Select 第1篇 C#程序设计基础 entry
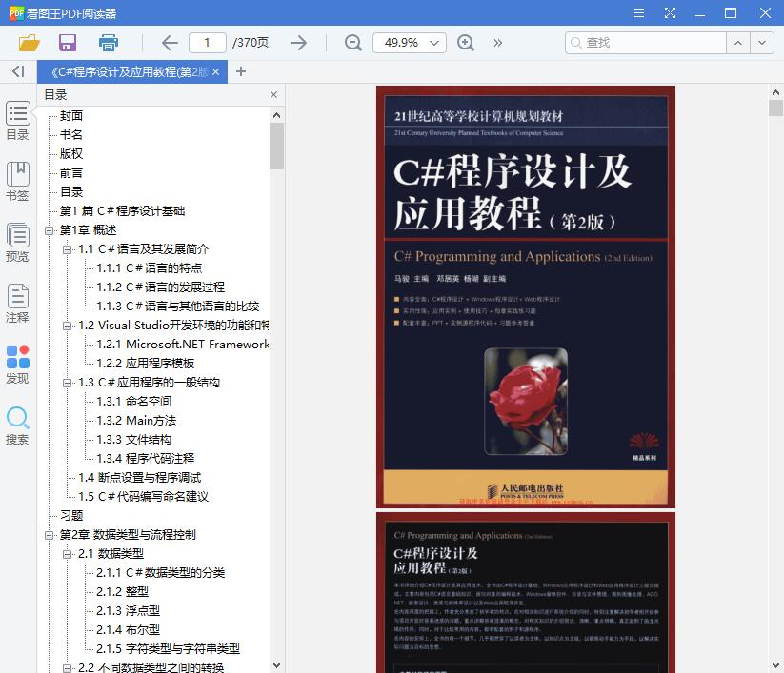This screenshot has height=673, width=784. pos(123,211)
